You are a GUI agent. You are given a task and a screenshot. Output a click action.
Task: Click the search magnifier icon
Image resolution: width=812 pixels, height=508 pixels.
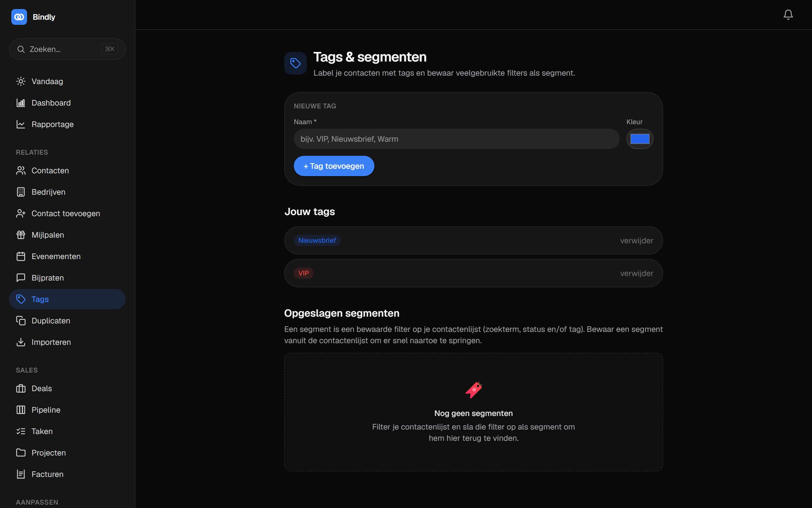click(x=21, y=49)
